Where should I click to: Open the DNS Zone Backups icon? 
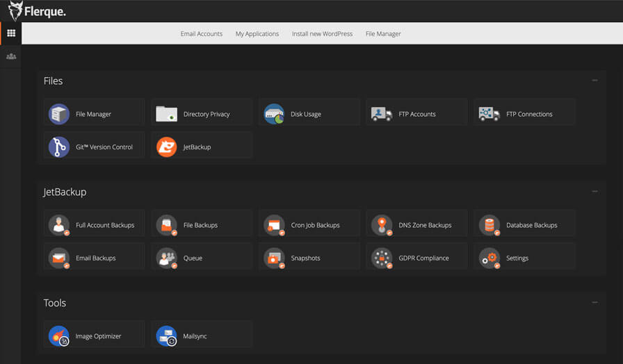click(x=382, y=225)
